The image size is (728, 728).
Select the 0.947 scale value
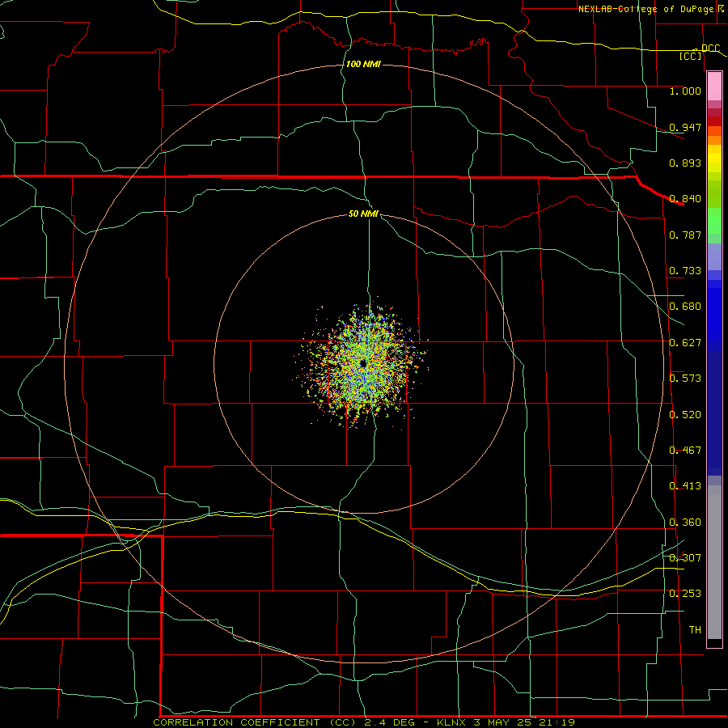[685, 127]
